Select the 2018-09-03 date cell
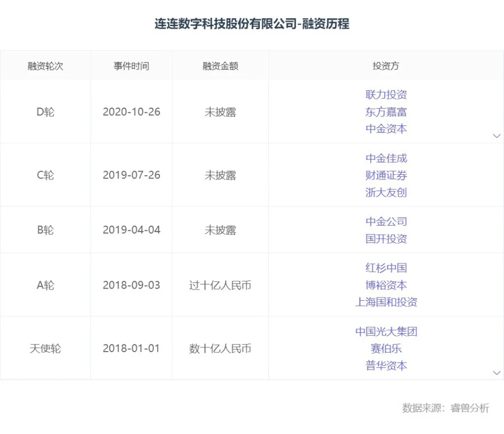 pos(131,285)
